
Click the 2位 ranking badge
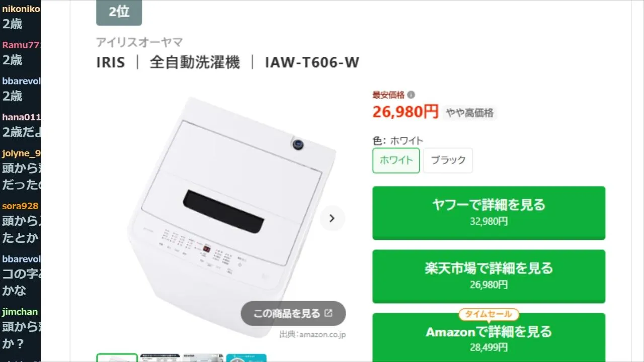(119, 12)
